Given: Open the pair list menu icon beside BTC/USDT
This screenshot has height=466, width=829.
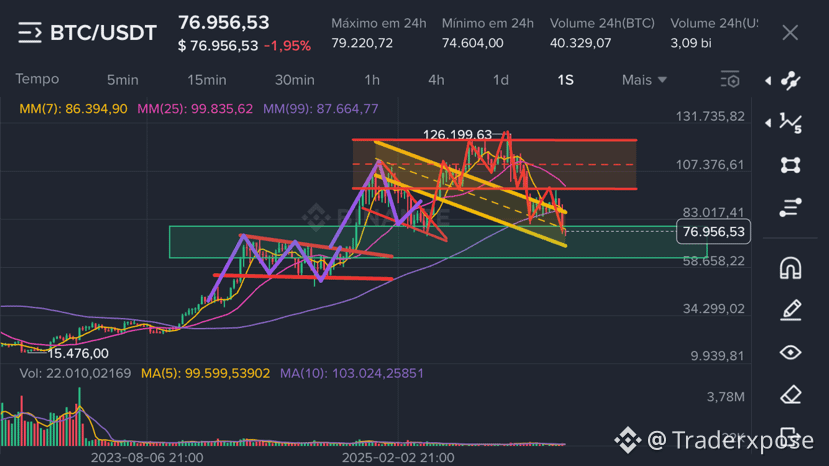Looking at the screenshot, I should click(30, 33).
